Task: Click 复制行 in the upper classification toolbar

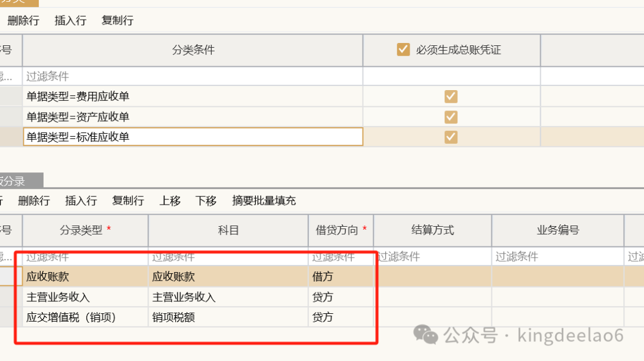Action: pyautogui.click(x=117, y=20)
